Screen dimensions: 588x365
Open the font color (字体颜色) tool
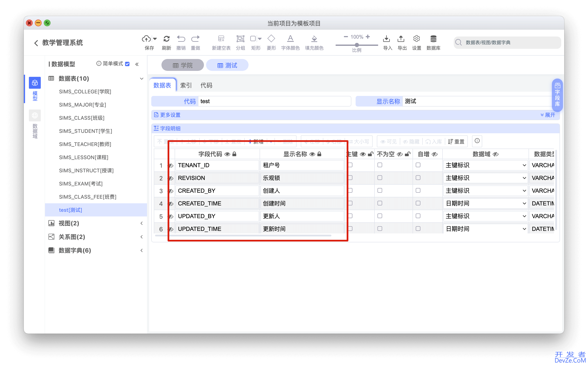click(x=290, y=39)
